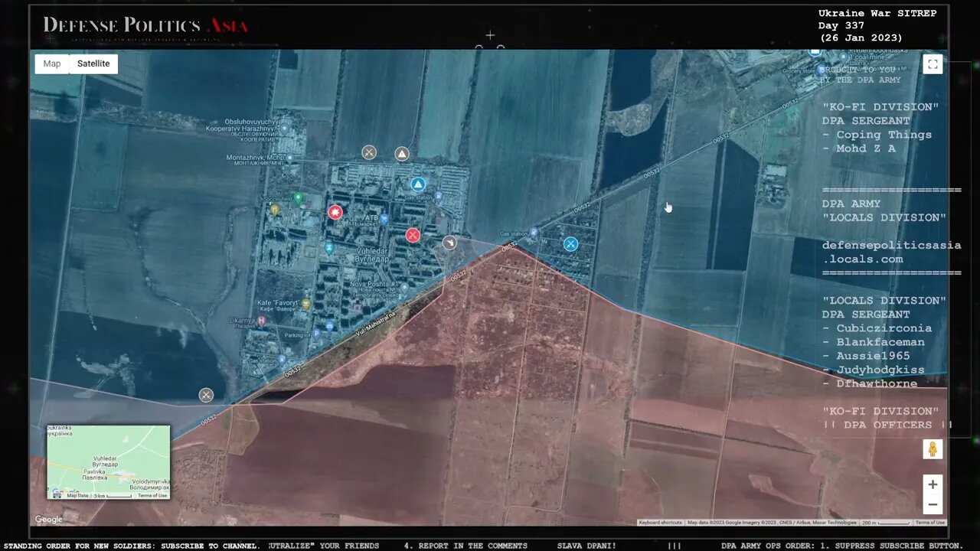Click the Kafe Favoryt restaurant pin

point(306,304)
